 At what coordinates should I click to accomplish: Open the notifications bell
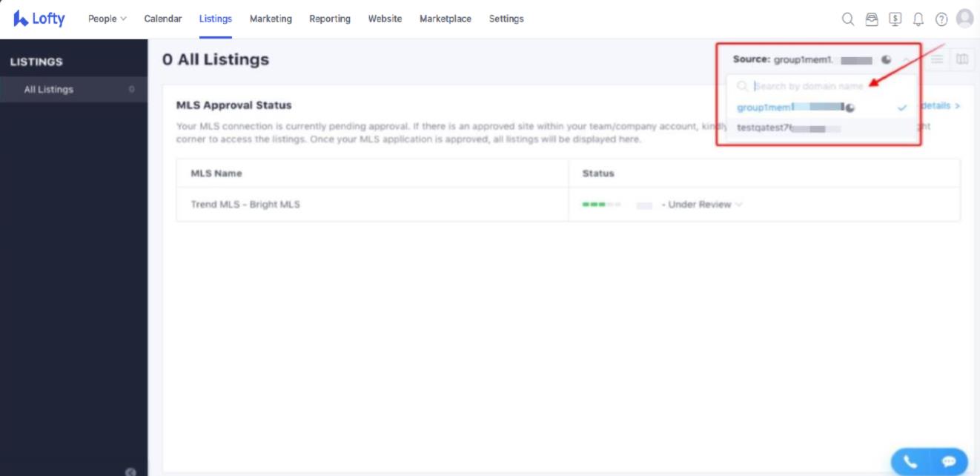tap(918, 19)
